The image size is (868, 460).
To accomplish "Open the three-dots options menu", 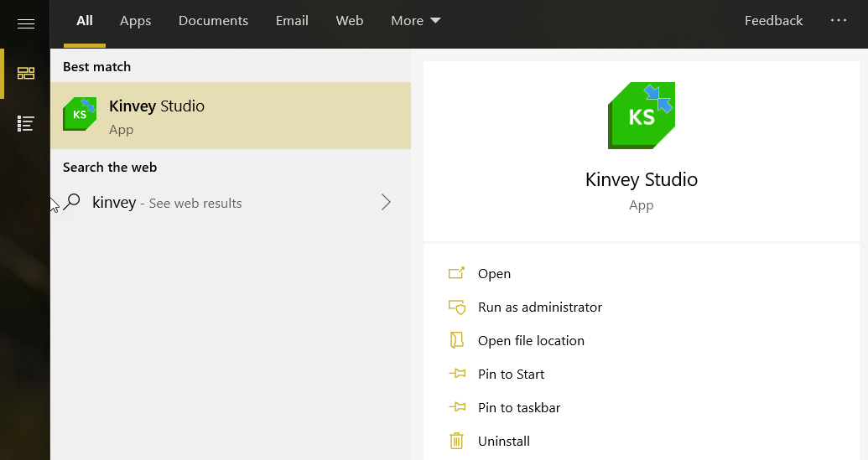I will 838,20.
